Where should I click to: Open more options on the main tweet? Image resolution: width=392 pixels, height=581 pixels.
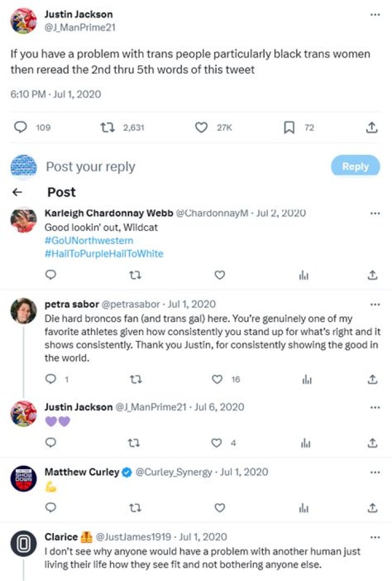point(375,15)
